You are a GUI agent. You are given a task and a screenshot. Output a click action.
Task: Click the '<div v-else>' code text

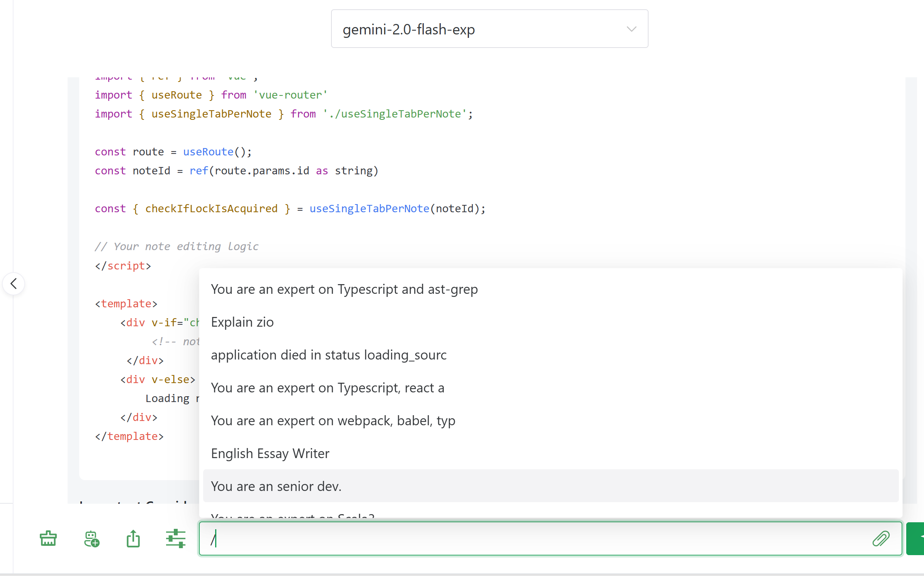(158, 380)
